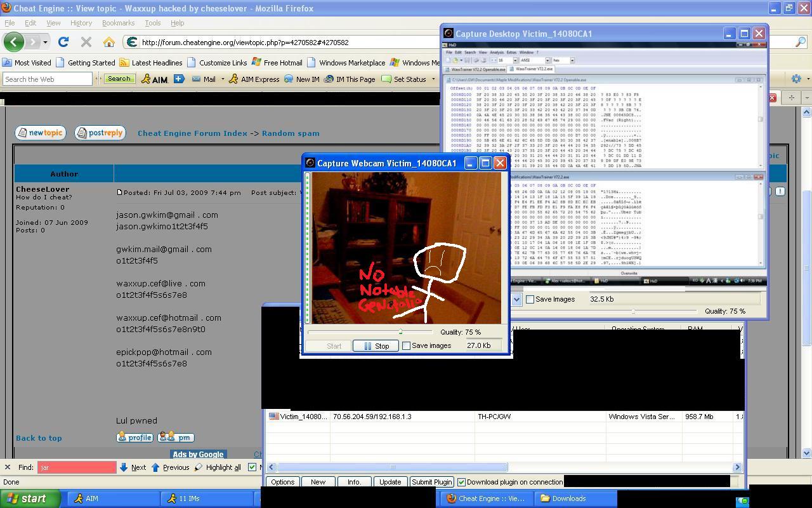Toggle Save images in the Webcam window
812x508 pixels.
[406, 346]
